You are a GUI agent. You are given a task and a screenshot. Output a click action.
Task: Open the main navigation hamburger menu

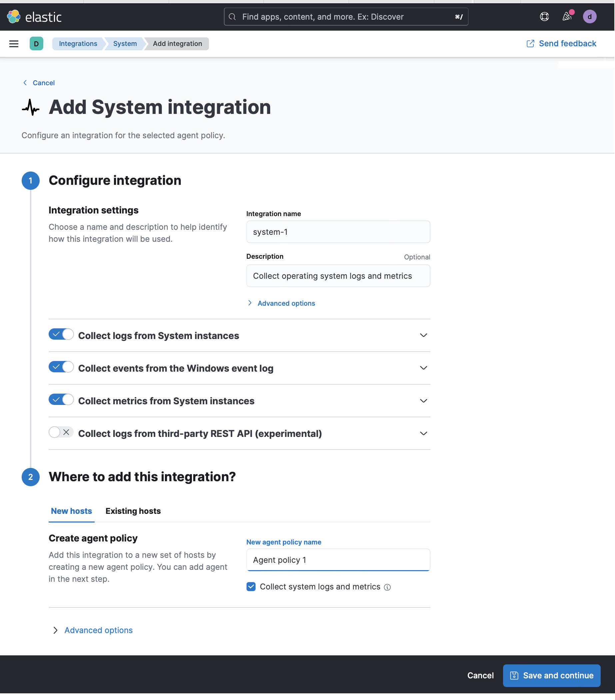pyautogui.click(x=14, y=44)
